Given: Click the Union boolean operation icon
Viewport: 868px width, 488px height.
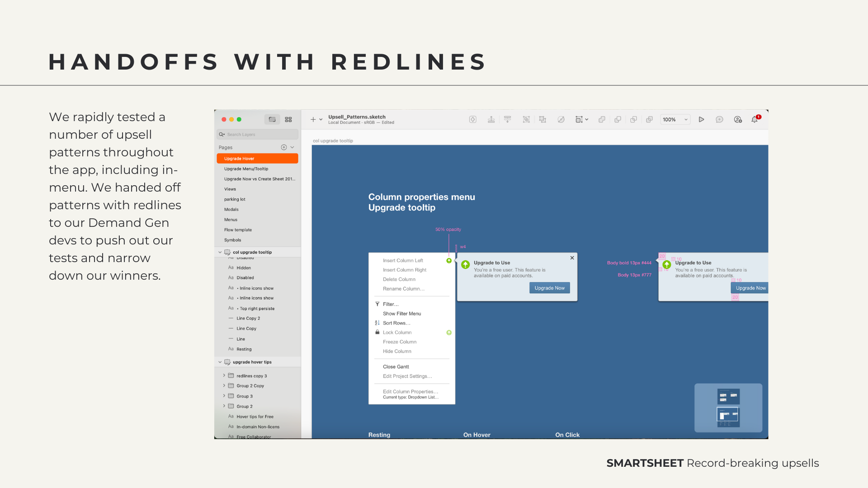Looking at the screenshot, I should [602, 119].
